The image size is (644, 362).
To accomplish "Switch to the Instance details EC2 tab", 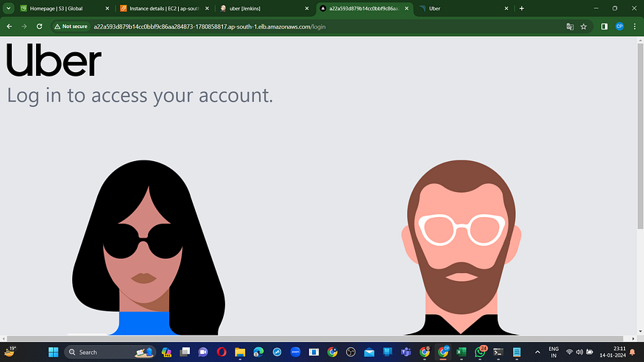I will click(164, 8).
